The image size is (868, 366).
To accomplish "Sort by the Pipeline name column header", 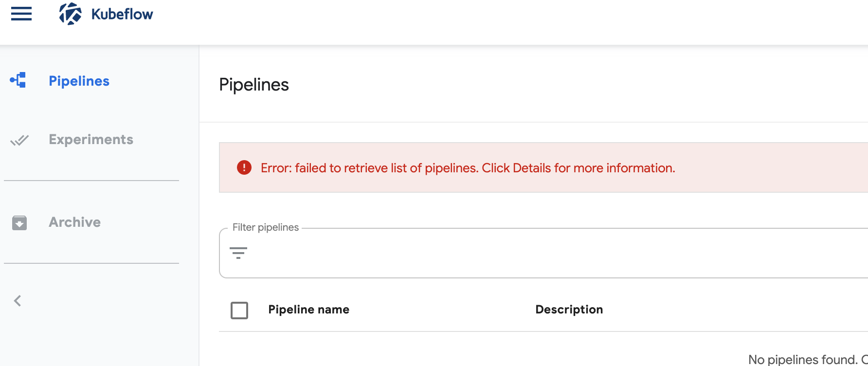I will pyautogui.click(x=309, y=309).
